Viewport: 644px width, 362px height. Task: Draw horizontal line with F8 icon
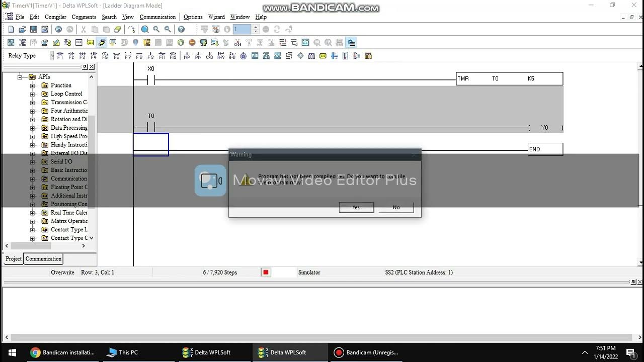(139, 56)
